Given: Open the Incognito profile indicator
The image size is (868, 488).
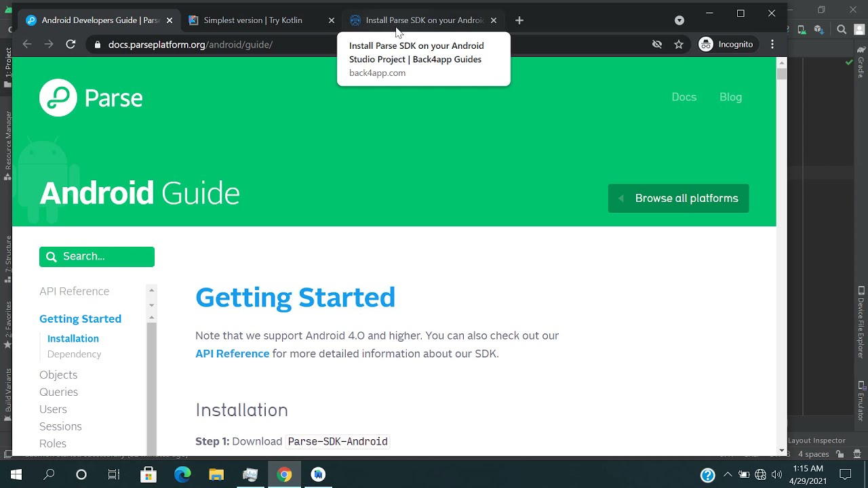Looking at the screenshot, I should (726, 44).
